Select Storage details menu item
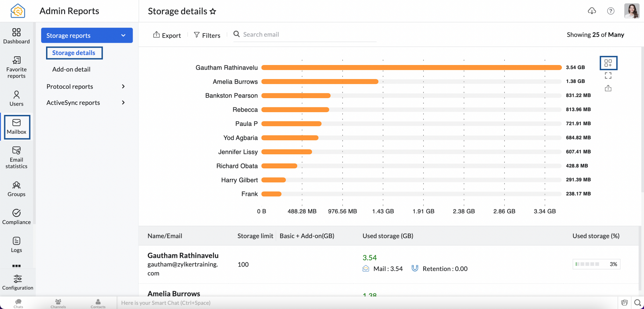The width and height of the screenshot is (644, 309). click(x=74, y=53)
